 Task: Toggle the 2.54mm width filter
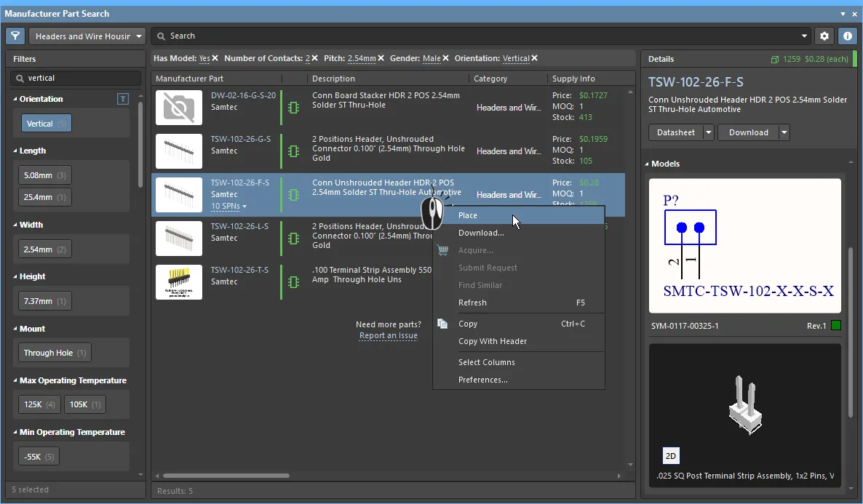point(45,249)
